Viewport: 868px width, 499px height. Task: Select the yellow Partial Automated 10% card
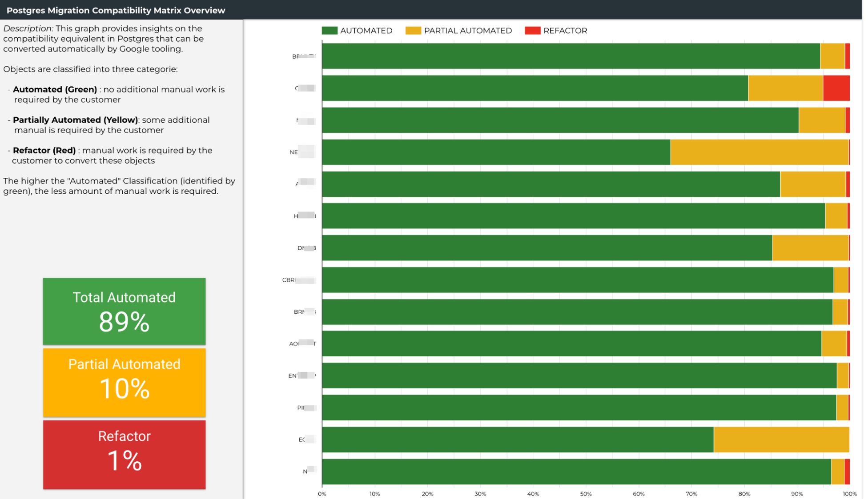[124, 383]
